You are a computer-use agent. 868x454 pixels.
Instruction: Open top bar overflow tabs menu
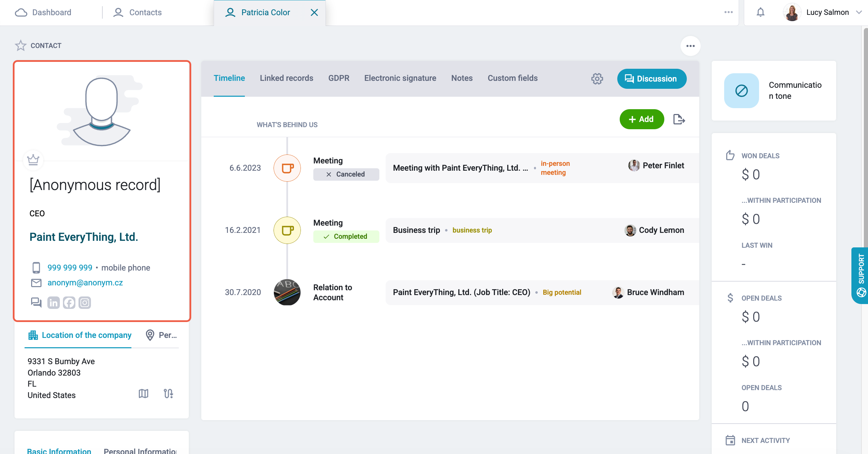click(729, 12)
